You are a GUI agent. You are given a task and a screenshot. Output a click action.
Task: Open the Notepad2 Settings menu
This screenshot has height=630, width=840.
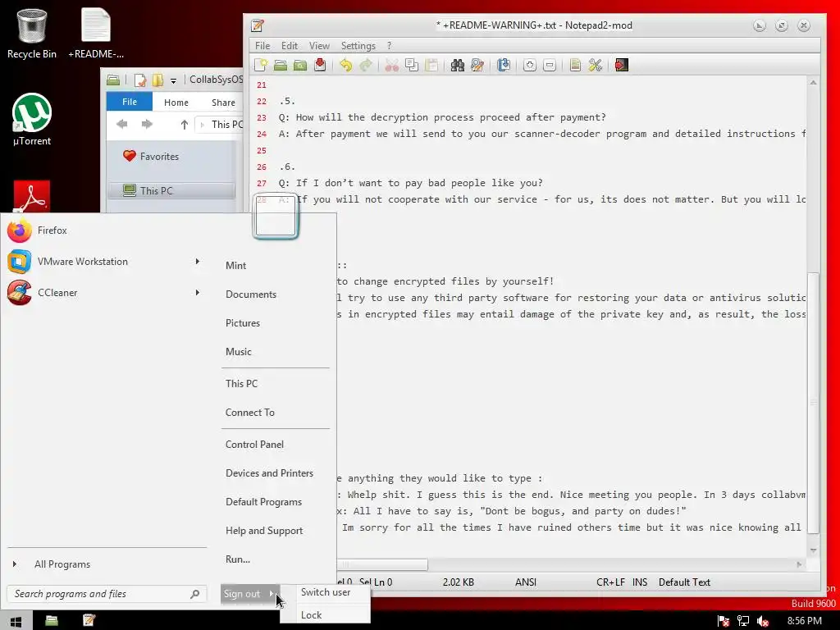pyautogui.click(x=358, y=46)
